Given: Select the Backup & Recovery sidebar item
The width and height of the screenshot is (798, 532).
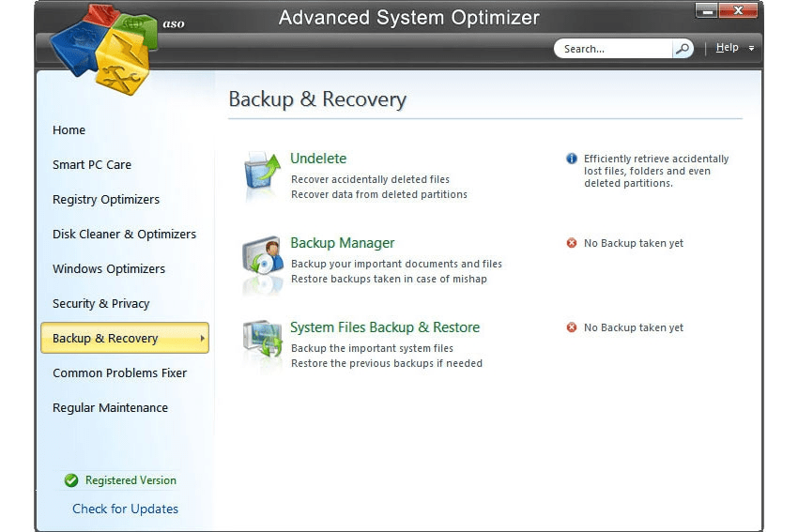Looking at the screenshot, I should point(125,338).
